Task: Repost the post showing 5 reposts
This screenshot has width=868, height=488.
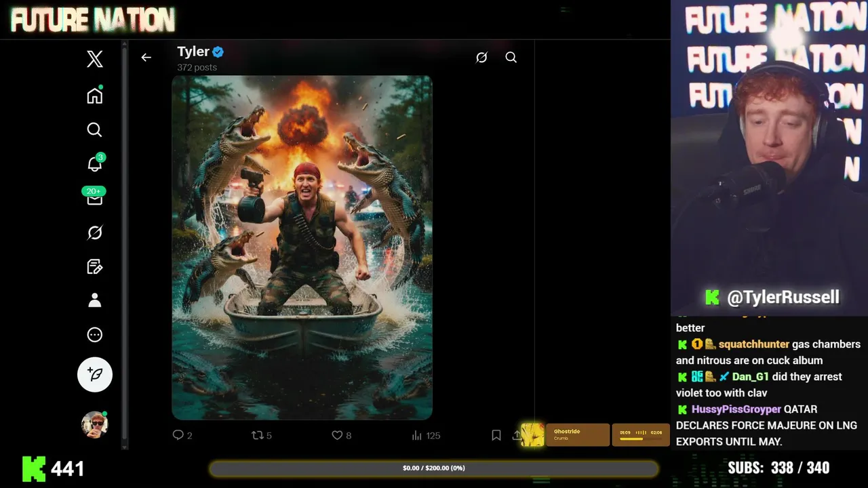Action: [262, 435]
